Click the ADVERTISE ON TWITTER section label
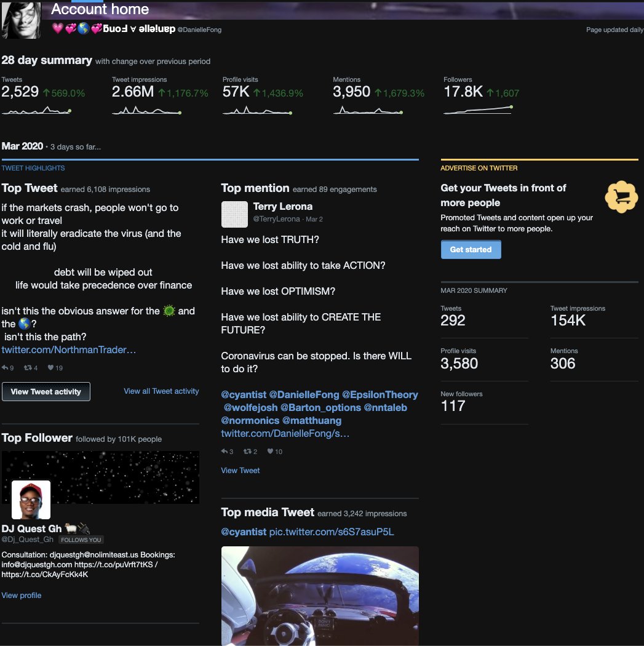The image size is (644, 646). (479, 168)
